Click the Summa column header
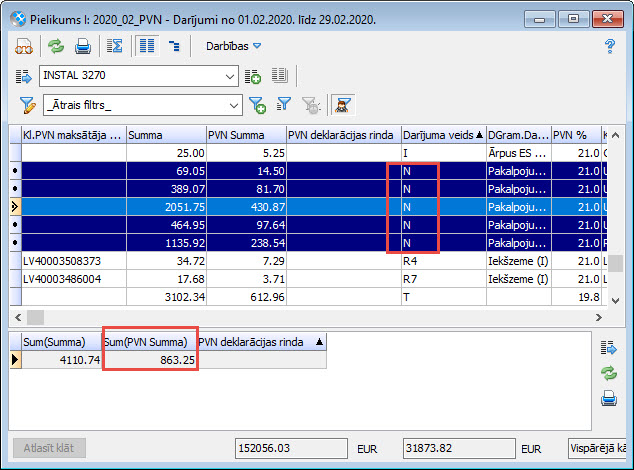The width and height of the screenshot is (634, 470). (165, 134)
